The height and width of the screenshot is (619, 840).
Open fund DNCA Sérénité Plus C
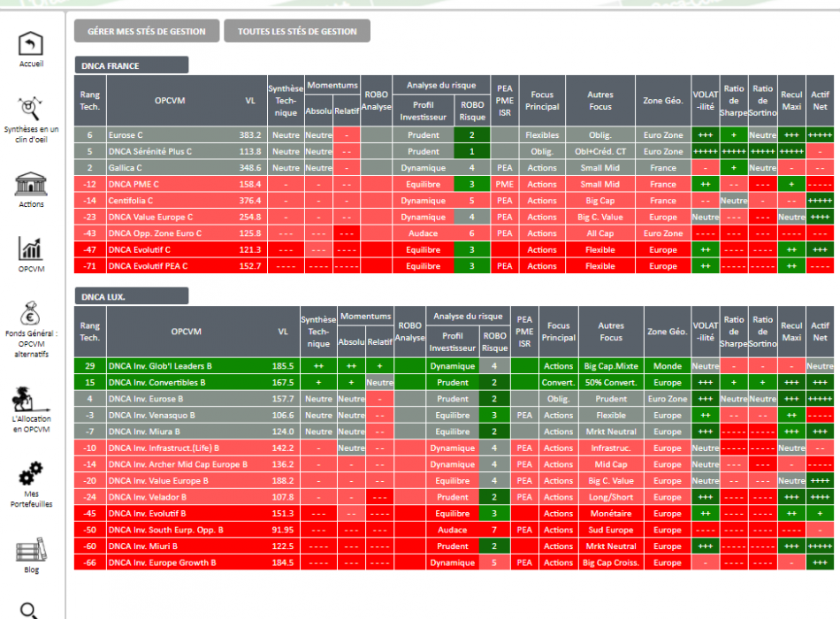150,152
